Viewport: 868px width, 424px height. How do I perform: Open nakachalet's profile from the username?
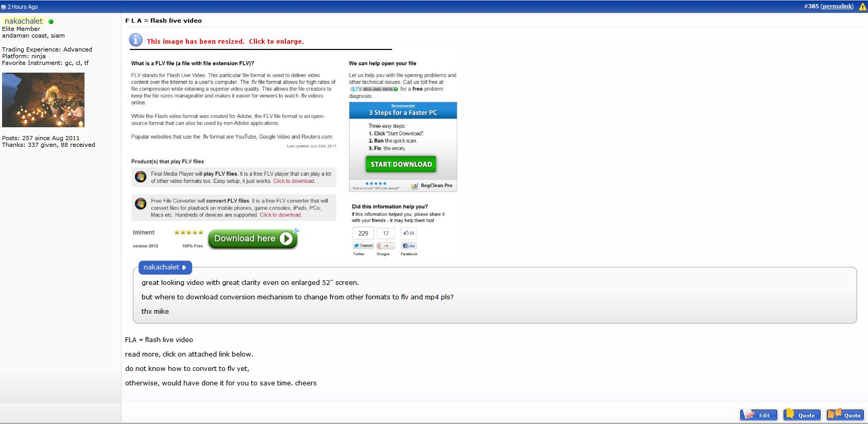click(x=24, y=21)
